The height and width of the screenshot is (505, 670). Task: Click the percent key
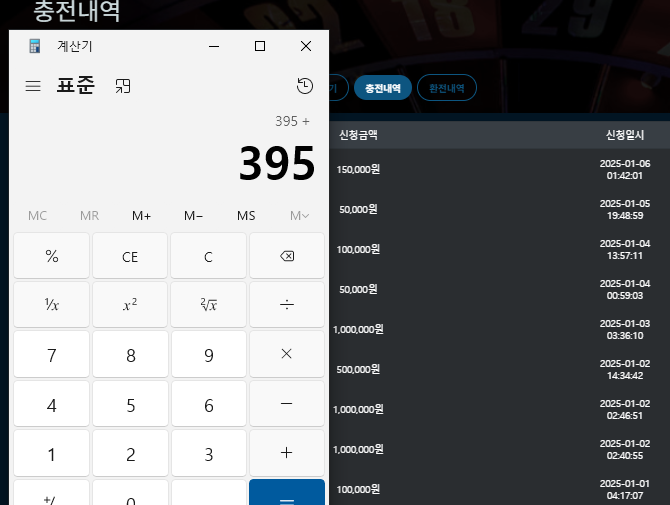(x=52, y=255)
